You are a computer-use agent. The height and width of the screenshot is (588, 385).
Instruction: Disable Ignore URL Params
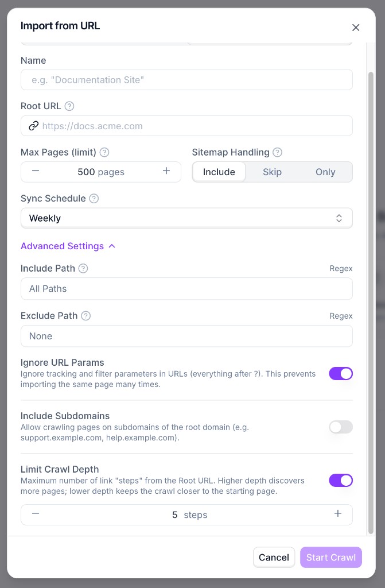coord(341,373)
